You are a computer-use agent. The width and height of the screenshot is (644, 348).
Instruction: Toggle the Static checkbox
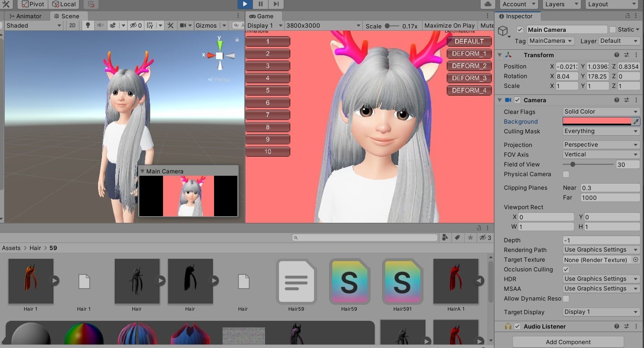(613, 30)
